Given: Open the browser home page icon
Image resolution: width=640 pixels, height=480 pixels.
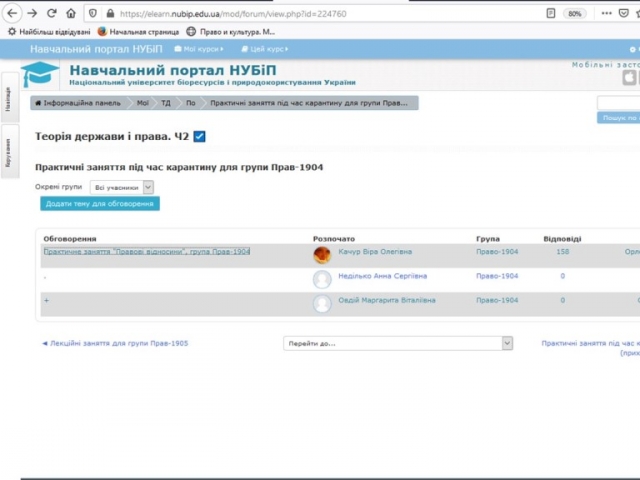Looking at the screenshot, I should (x=71, y=13).
